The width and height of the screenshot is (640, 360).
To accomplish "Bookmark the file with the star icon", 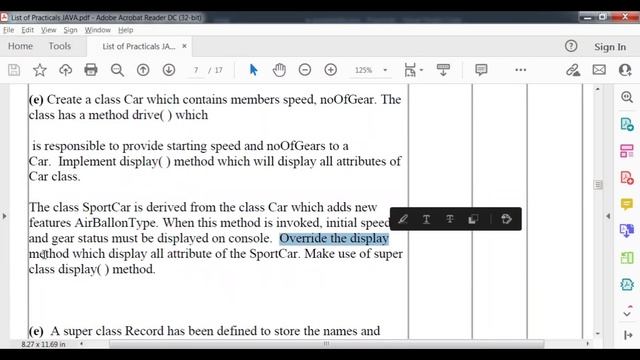I will [40, 70].
